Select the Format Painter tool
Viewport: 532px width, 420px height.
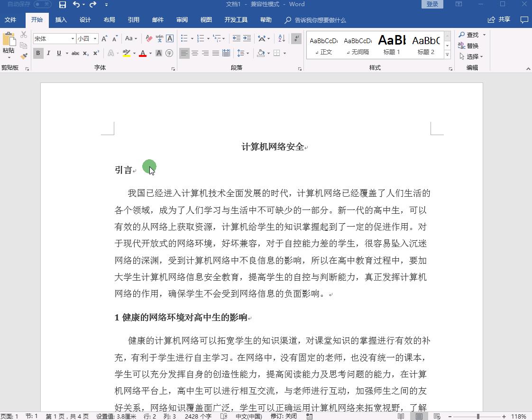pos(24,56)
